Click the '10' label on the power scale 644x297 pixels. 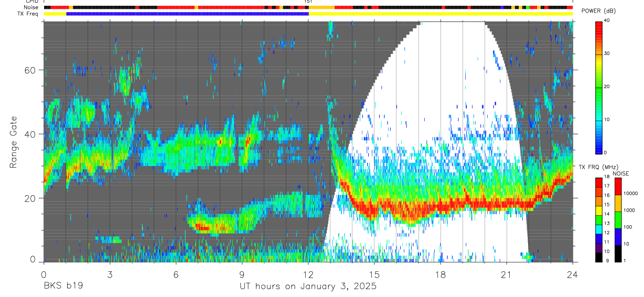point(607,119)
